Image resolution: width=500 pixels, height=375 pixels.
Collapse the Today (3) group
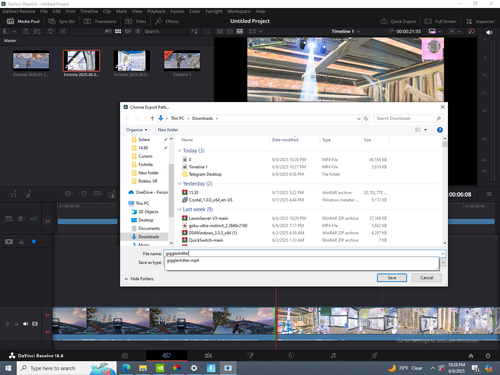point(180,151)
